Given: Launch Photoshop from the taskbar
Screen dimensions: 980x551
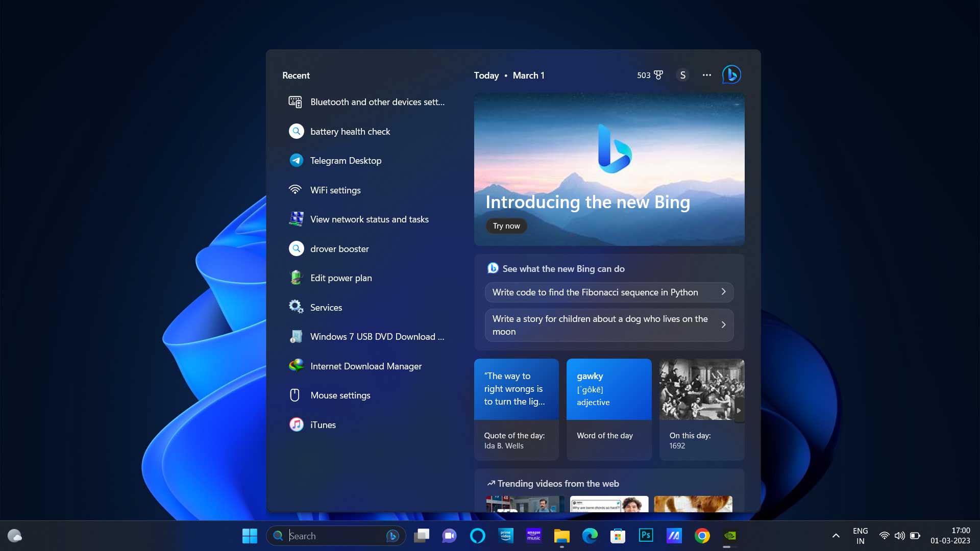Looking at the screenshot, I should pos(646,536).
